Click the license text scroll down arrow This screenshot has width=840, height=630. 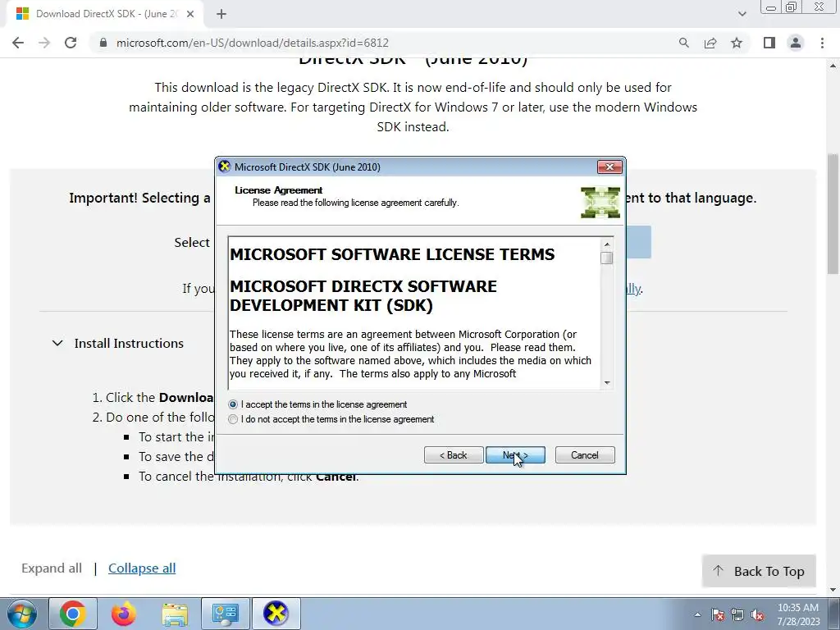click(x=607, y=382)
